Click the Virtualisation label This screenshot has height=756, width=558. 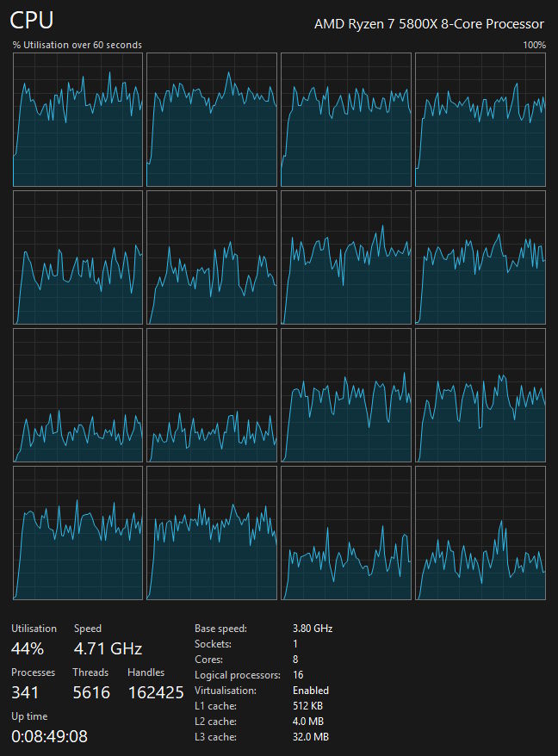[226, 691]
